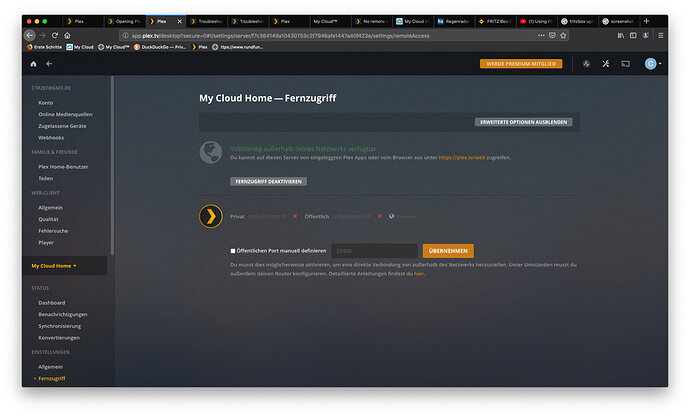Open Benachrichtigungen in sidebar

pos(63,314)
